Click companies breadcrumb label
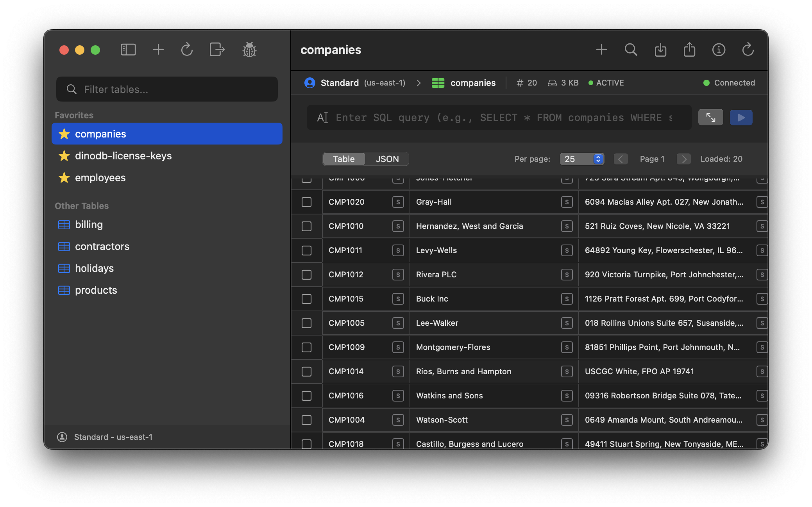 [473, 83]
